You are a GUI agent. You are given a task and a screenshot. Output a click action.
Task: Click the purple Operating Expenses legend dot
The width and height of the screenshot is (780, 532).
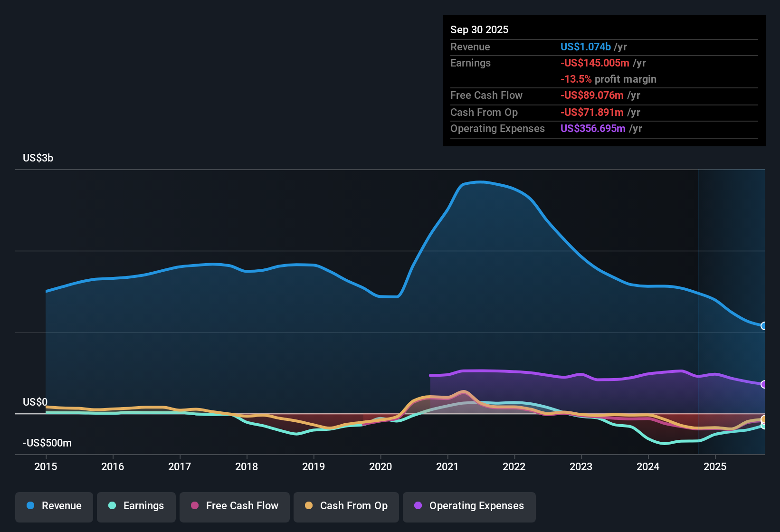tap(418, 506)
